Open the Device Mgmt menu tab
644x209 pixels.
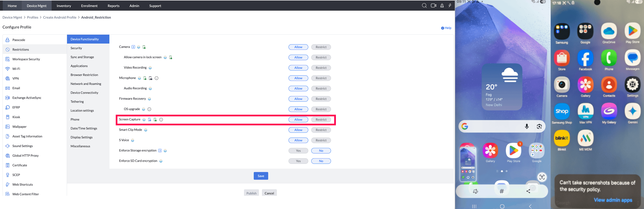(37, 6)
